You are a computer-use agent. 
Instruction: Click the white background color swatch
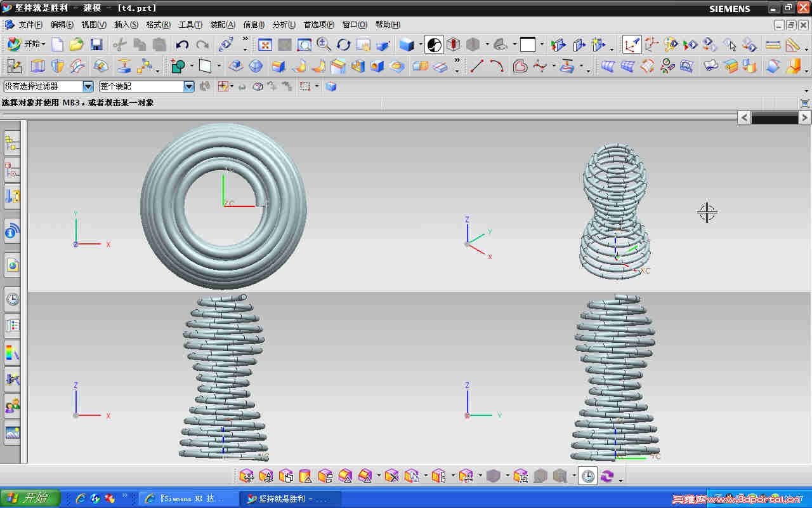[x=528, y=44]
